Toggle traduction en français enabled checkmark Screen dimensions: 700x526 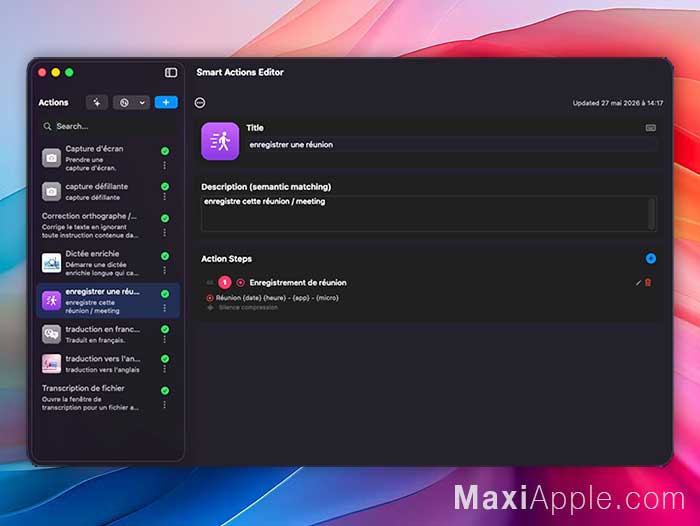click(165, 329)
